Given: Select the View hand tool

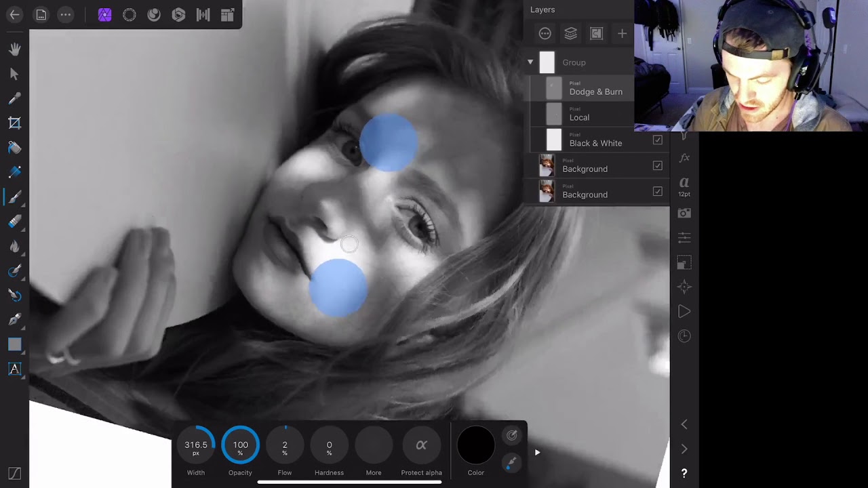Looking at the screenshot, I should [x=14, y=49].
